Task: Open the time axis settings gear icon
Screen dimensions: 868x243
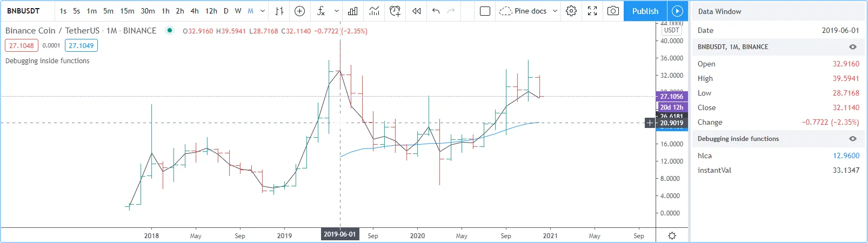Action: coord(672,235)
